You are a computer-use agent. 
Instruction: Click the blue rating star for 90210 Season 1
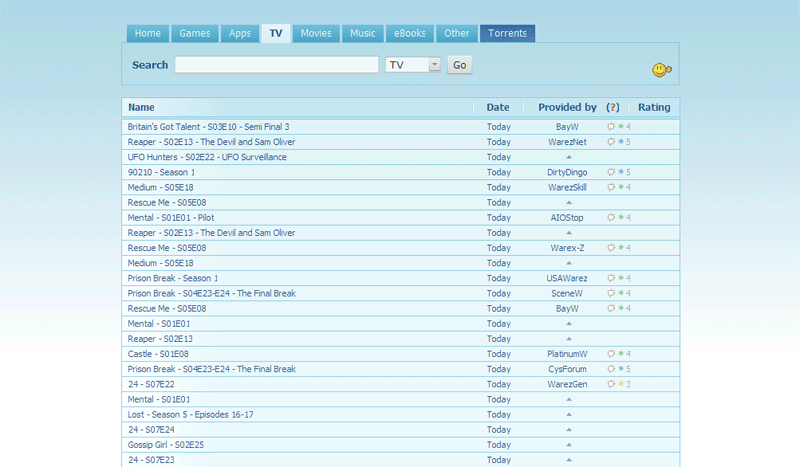click(x=620, y=172)
